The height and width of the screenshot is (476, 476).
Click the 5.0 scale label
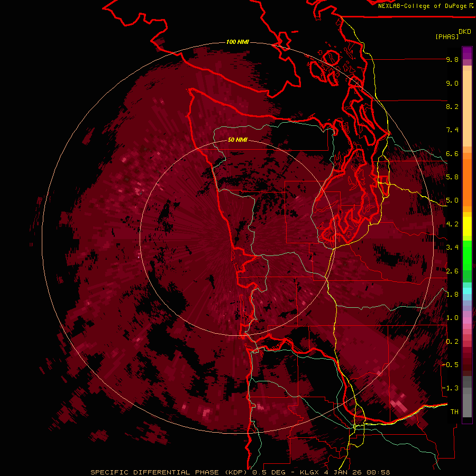[x=452, y=200]
